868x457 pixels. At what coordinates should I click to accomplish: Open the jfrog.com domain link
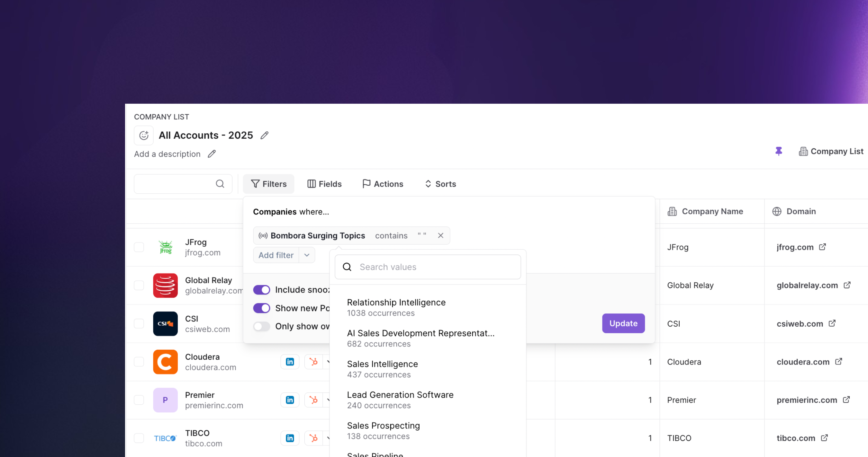pos(795,247)
